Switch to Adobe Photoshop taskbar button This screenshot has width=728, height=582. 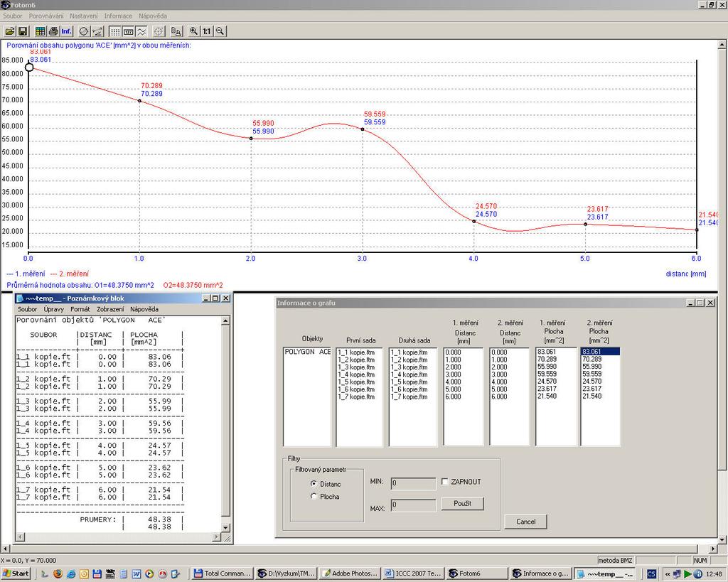tap(350, 573)
